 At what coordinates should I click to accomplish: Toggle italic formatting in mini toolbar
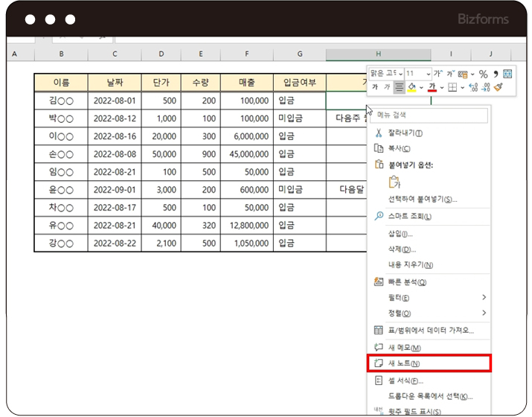[x=387, y=87]
